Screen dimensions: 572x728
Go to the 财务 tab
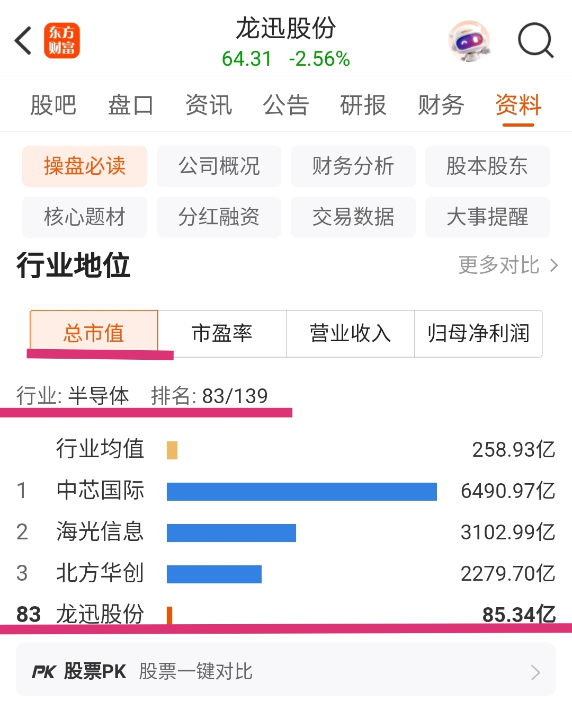pos(441,105)
